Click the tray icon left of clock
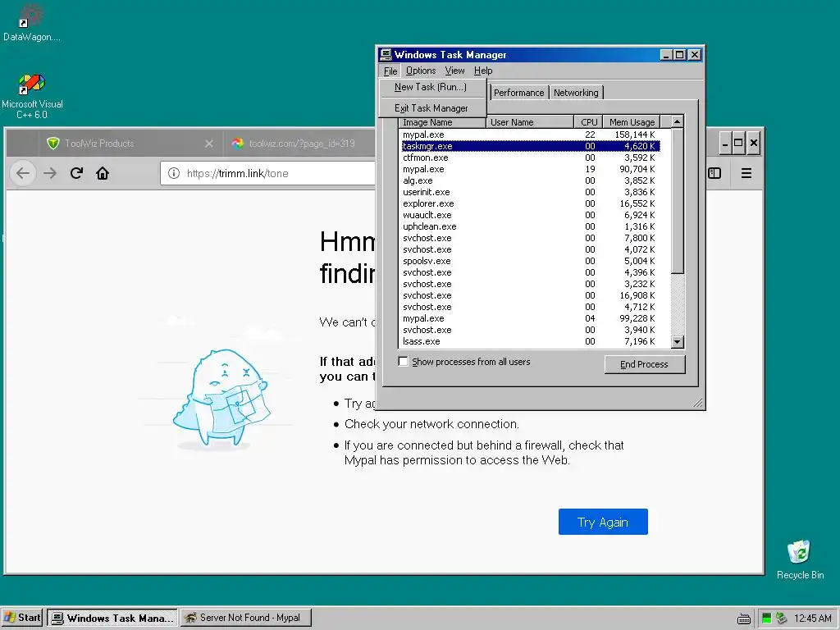Image resolution: width=840 pixels, height=630 pixels. tap(782, 619)
